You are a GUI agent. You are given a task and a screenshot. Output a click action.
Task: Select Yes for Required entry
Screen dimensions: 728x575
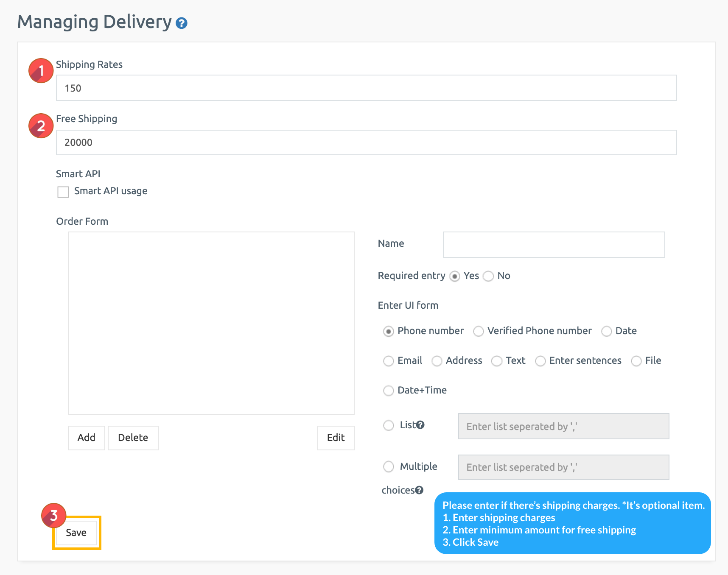[455, 276]
